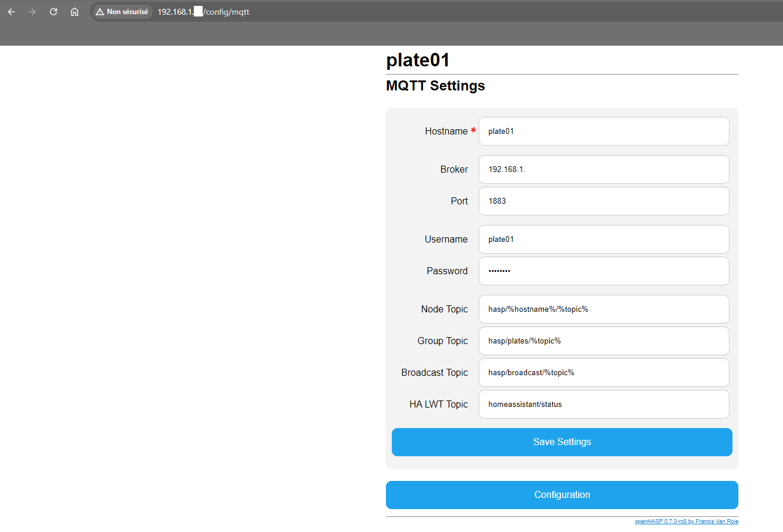
Task: Click the MQTT Settings section title
Action: tap(435, 86)
